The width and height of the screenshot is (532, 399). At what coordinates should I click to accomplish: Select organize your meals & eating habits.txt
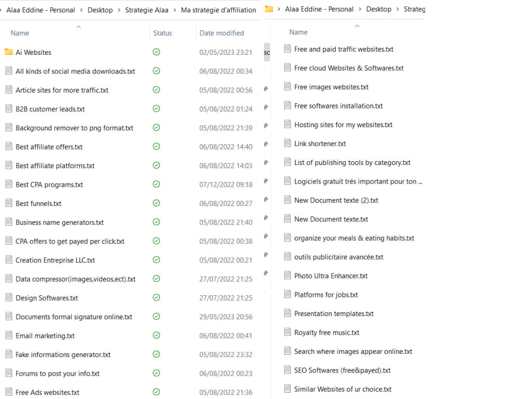[354, 238]
